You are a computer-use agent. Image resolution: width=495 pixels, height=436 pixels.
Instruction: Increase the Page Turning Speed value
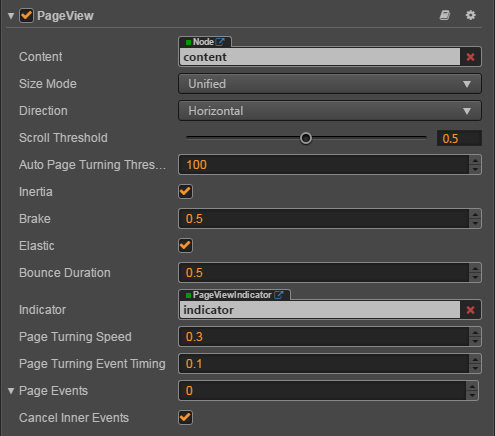click(475, 332)
